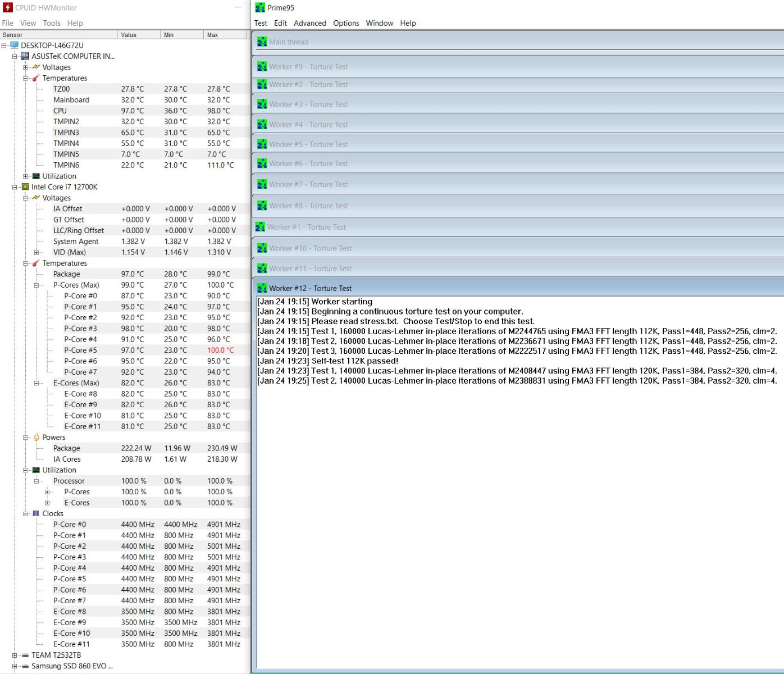Open the Prime95 Test menu
This screenshot has width=784, height=674.
tap(261, 23)
